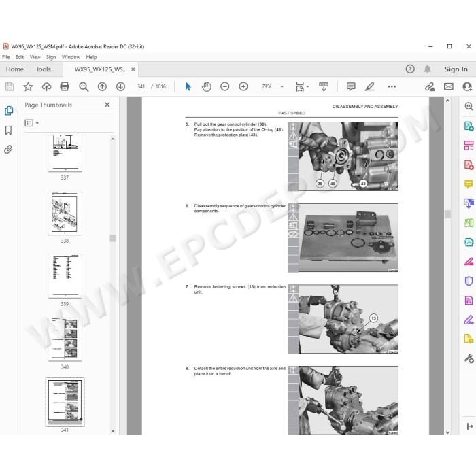Viewport: 476px width, 476px height.
Task: Toggle the Bookmarks panel
Action: (x=8, y=131)
